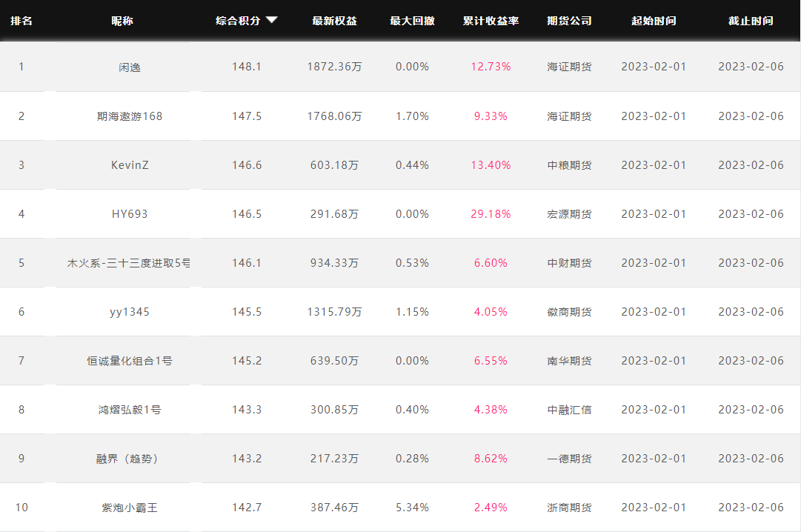Image resolution: width=801 pixels, height=532 pixels.
Task: Select the company 中财期货
Action: 570,263
